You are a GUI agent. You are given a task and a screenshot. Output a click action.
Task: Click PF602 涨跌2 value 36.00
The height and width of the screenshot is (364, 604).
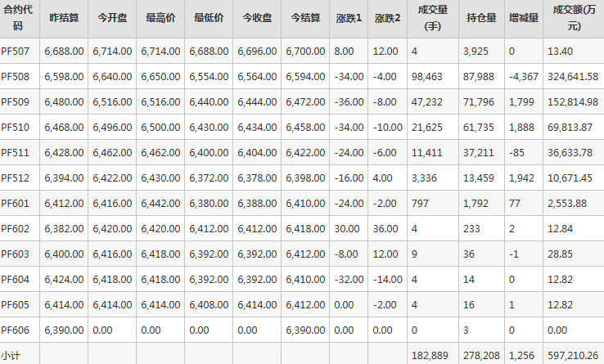385,229
